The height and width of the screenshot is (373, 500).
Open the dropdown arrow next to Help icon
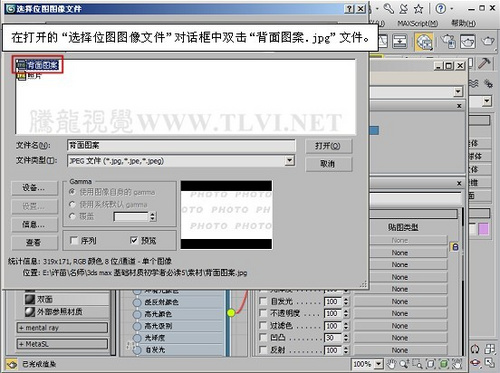[x=452, y=9]
